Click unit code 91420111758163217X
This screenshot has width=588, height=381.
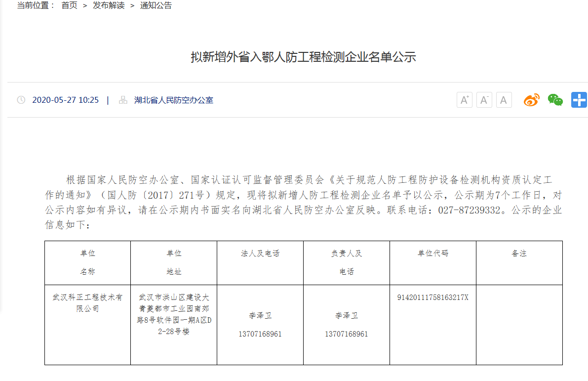coord(432,297)
